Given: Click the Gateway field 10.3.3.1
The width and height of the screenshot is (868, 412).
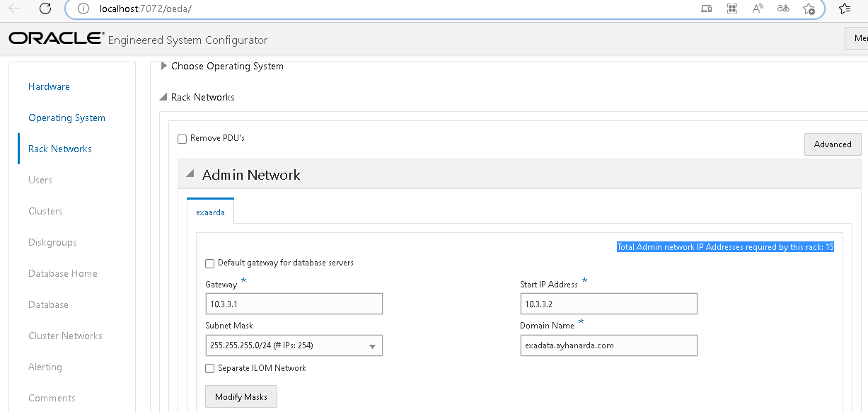Looking at the screenshot, I should click(294, 304).
